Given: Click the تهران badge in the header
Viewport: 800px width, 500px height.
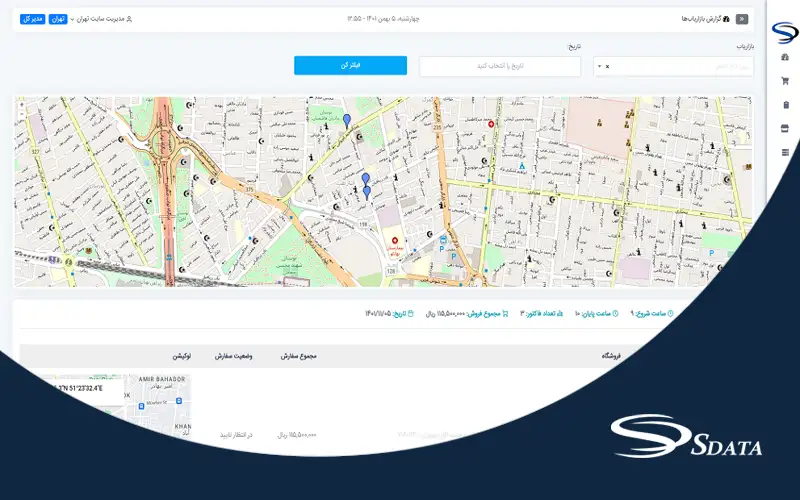Looking at the screenshot, I should pos(58,19).
